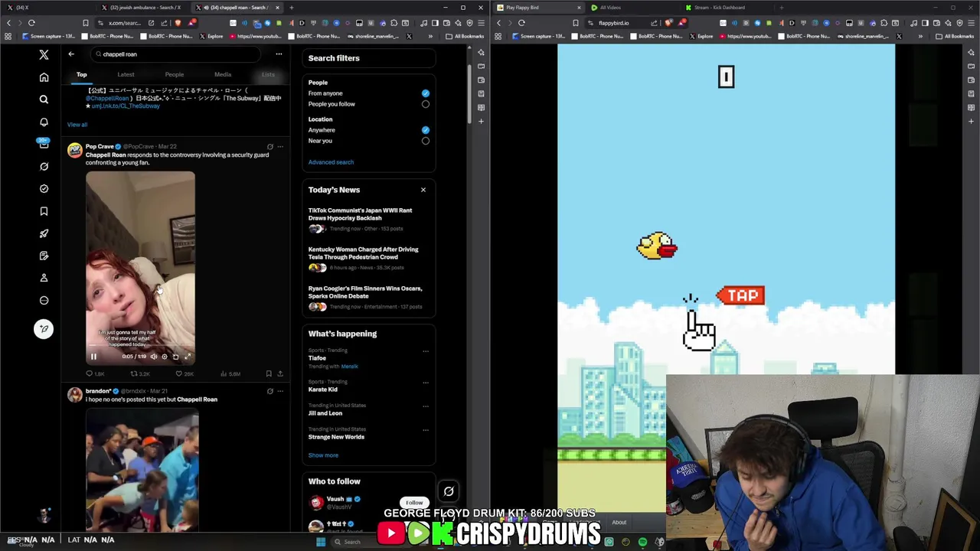Switch to the Top search tab
The image size is (980, 551).
[x=81, y=75]
